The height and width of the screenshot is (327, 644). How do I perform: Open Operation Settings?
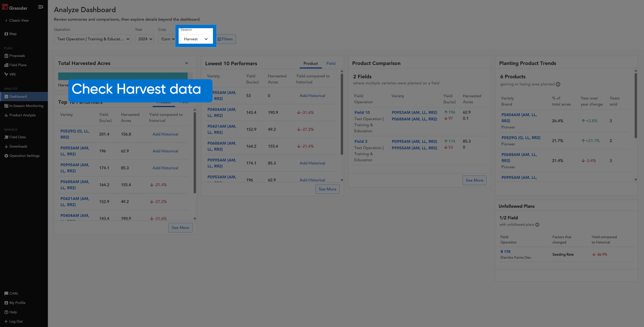(x=22, y=156)
